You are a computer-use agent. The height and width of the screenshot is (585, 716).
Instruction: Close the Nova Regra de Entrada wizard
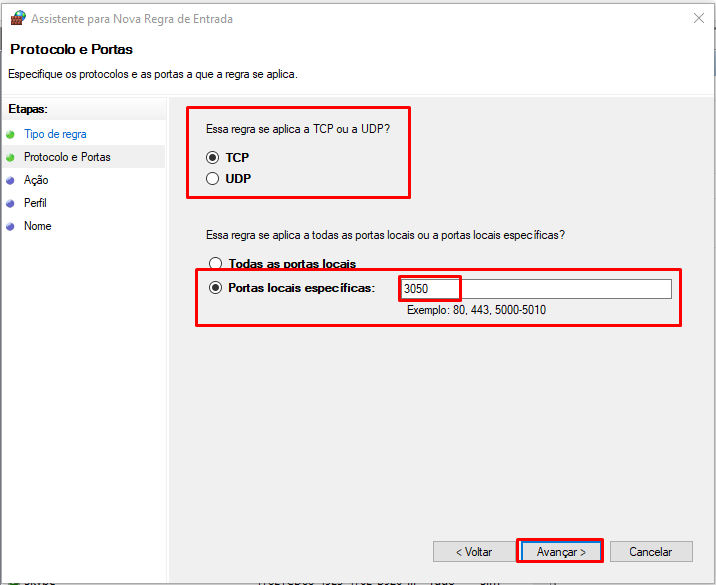(696, 18)
